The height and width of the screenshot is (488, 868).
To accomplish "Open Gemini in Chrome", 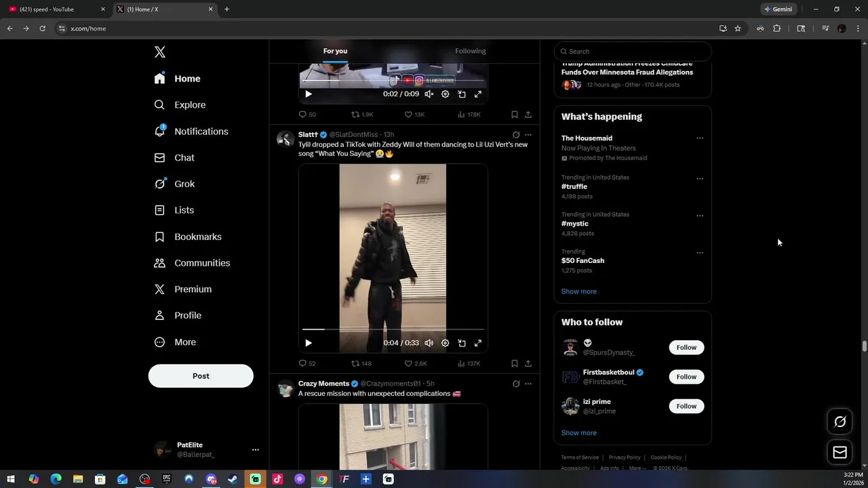I will click(778, 9).
